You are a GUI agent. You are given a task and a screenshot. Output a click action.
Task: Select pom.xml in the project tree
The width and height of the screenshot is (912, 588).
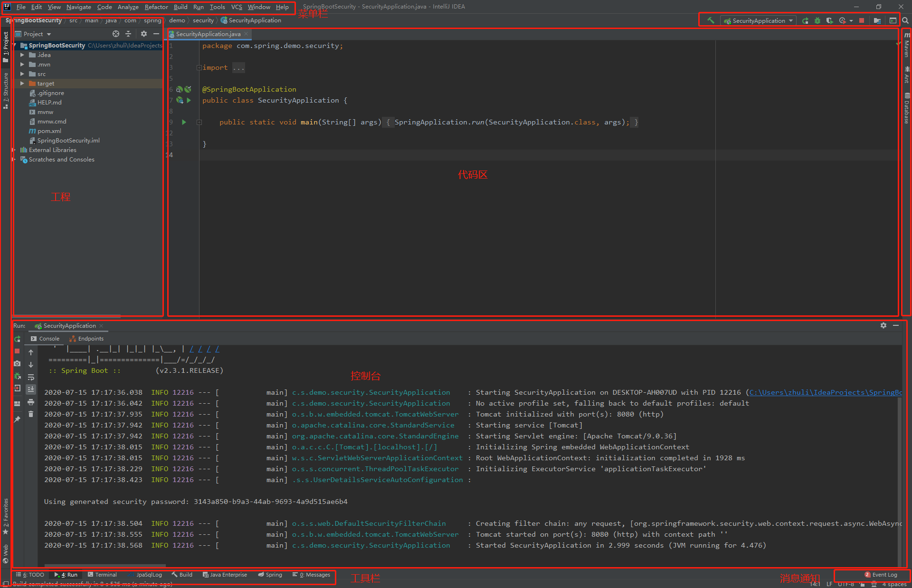[x=49, y=131]
